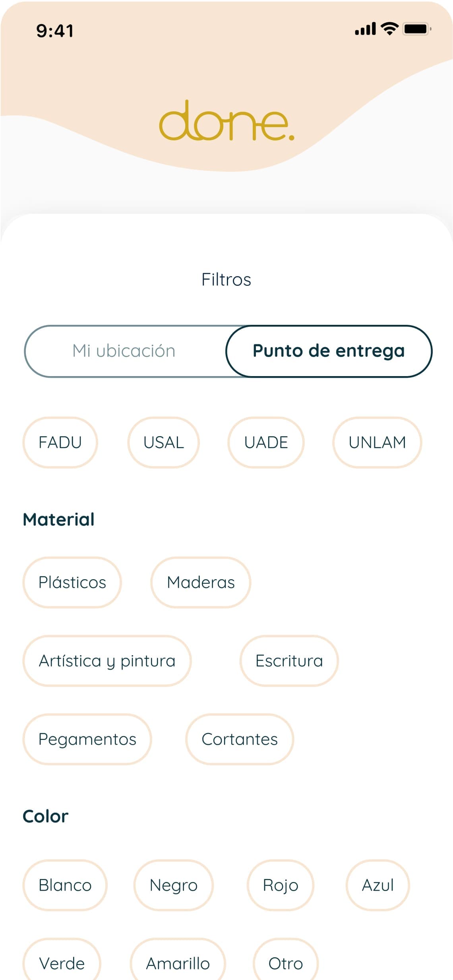Enable the USAL filter chip
The height and width of the screenshot is (980, 453).
pyautogui.click(x=163, y=442)
